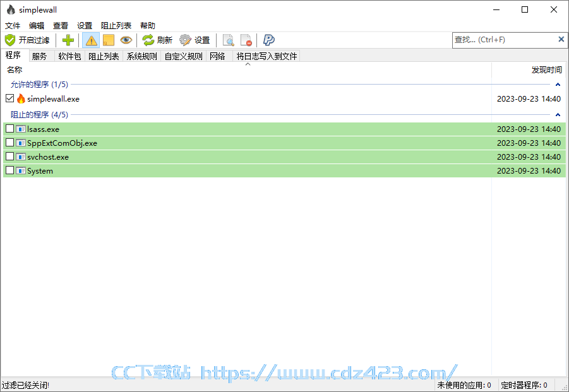The width and height of the screenshot is (569, 392).
Task: Click the green refresh arrows icon
Action: [148, 40]
